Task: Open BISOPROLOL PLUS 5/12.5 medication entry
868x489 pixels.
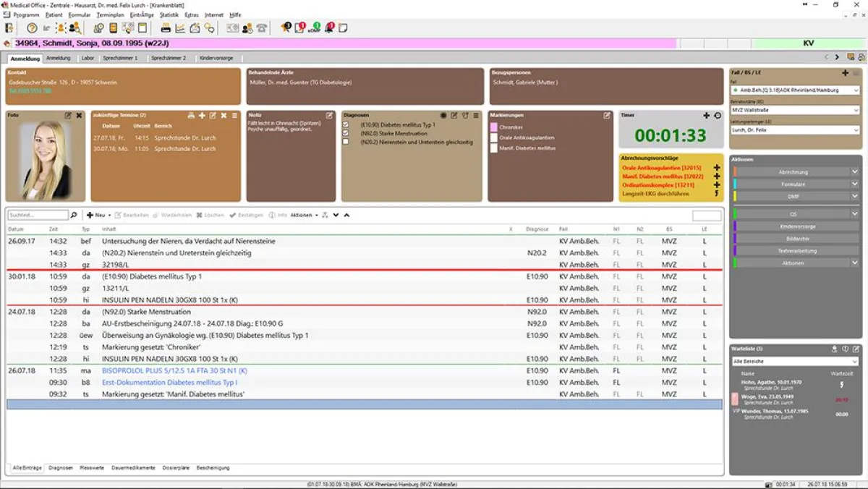Action: click(x=174, y=370)
